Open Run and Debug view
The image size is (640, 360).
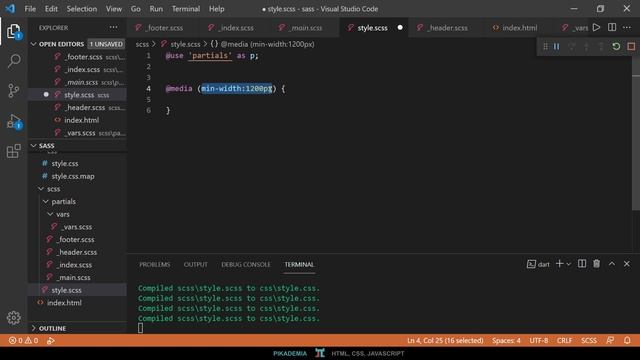[x=14, y=121]
